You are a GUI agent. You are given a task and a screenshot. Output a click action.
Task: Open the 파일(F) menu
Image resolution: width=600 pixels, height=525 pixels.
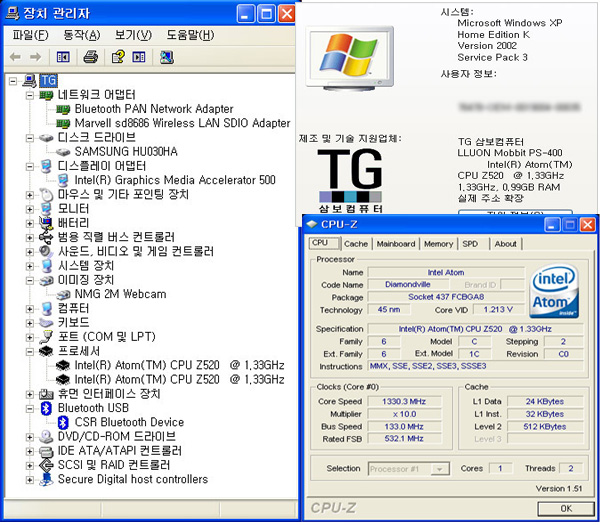30,36
